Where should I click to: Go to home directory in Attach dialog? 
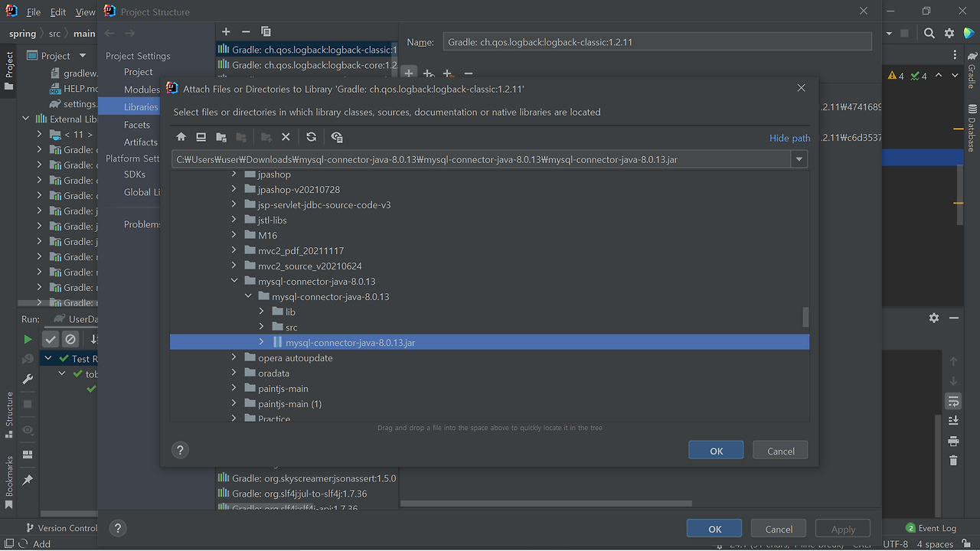point(181,137)
